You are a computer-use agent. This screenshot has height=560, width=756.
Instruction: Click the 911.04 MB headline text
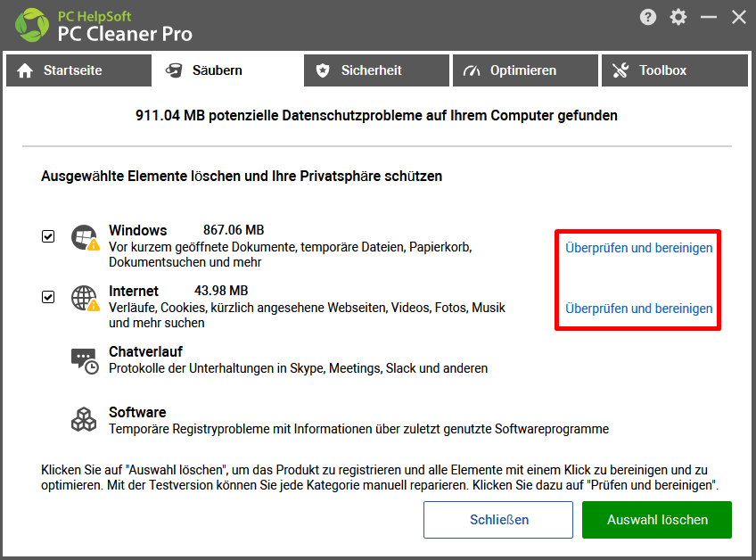(376, 116)
